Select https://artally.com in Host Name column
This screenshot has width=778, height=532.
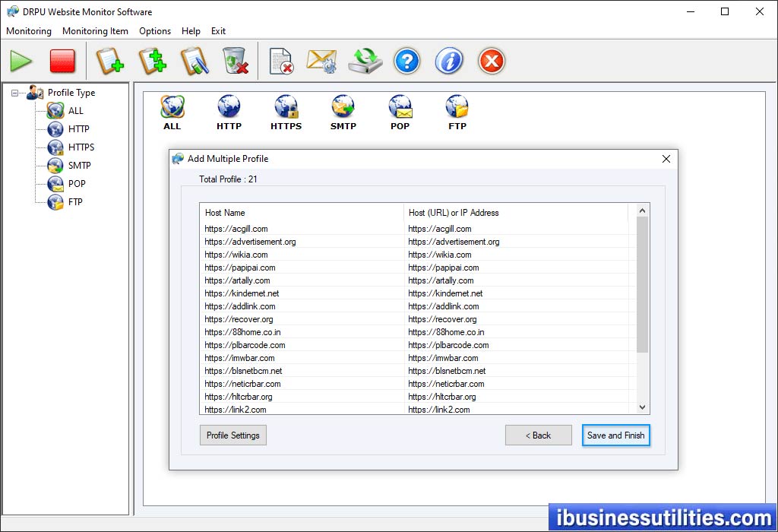[x=237, y=280]
